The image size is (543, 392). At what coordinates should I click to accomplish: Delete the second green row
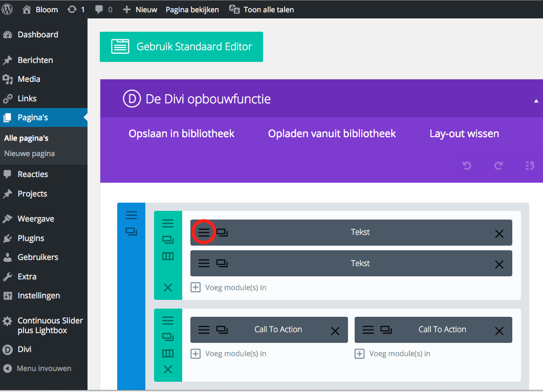point(168,369)
